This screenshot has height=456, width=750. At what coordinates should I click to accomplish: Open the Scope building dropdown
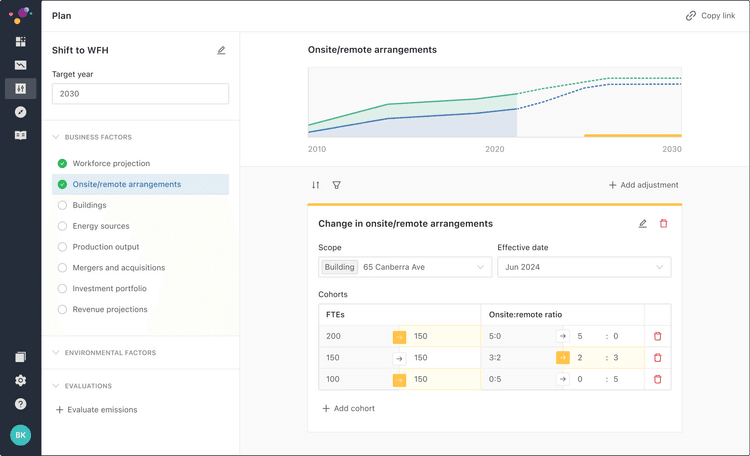405,267
